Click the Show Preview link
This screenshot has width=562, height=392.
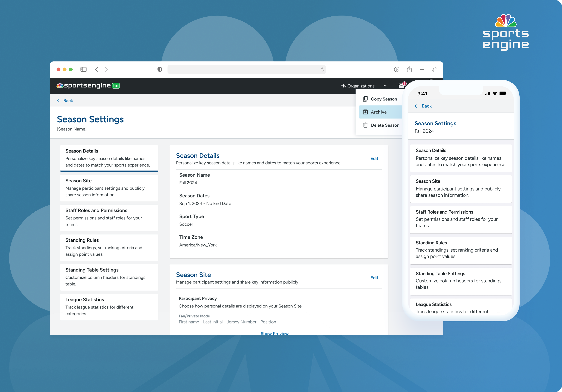[x=274, y=333]
